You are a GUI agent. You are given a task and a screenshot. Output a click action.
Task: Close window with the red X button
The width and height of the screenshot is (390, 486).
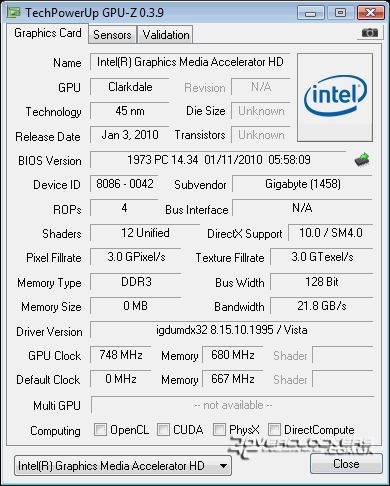[x=371, y=13]
